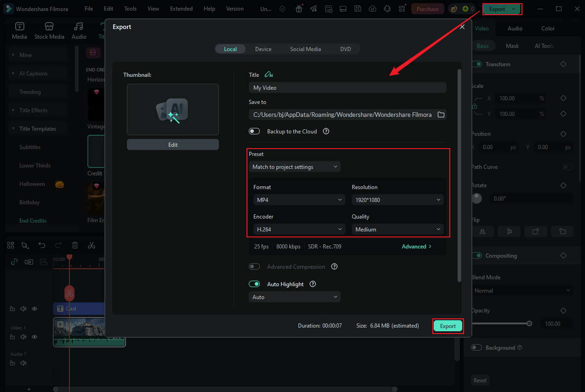Click the Undo icon above the timeline
The width and height of the screenshot is (585, 392).
42,245
